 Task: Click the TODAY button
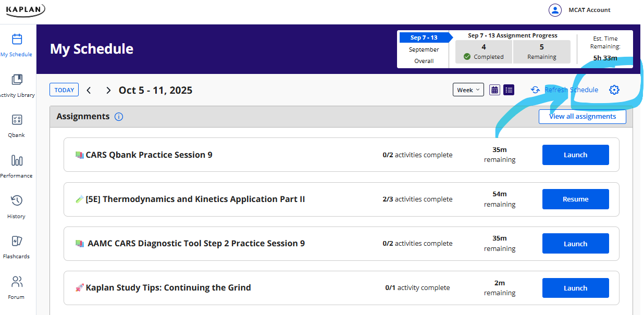(64, 90)
